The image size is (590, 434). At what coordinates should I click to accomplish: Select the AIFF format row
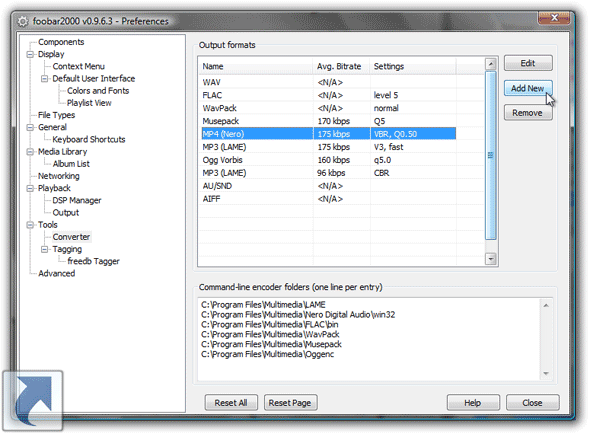tap(327, 199)
